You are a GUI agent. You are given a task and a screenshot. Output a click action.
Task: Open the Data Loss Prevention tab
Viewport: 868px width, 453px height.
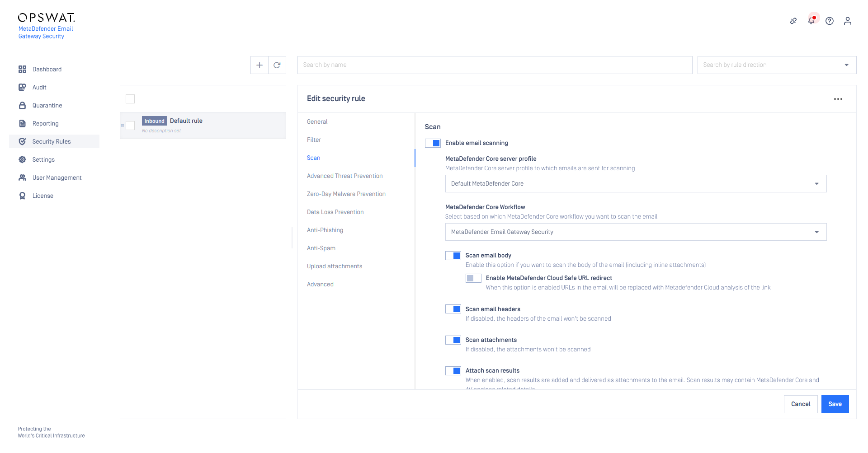335,212
